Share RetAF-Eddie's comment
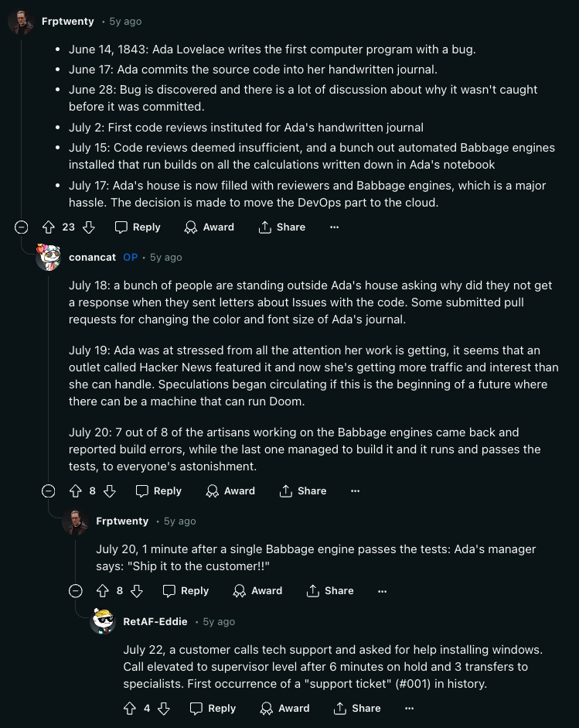The height and width of the screenshot is (728, 579). (357, 708)
